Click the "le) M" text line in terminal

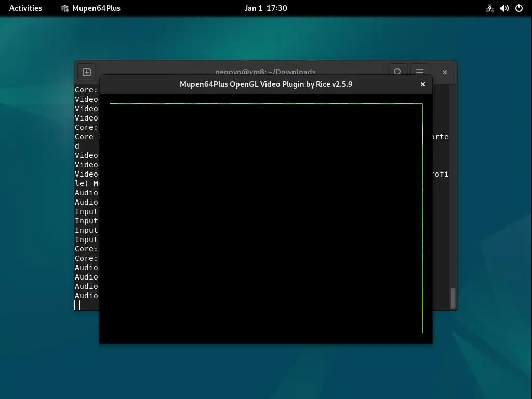pyautogui.click(x=87, y=183)
